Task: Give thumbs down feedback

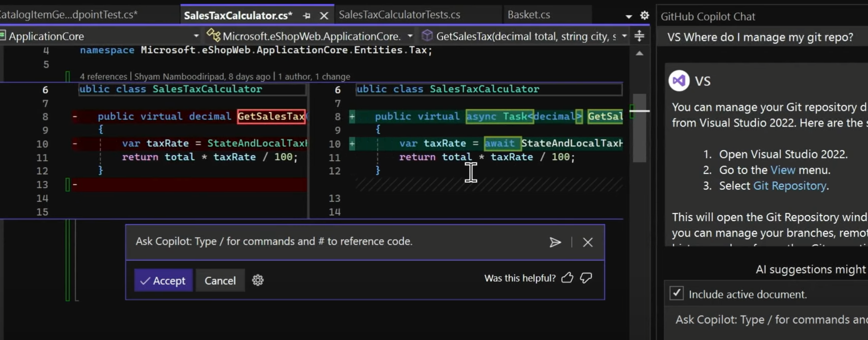Action: point(586,278)
